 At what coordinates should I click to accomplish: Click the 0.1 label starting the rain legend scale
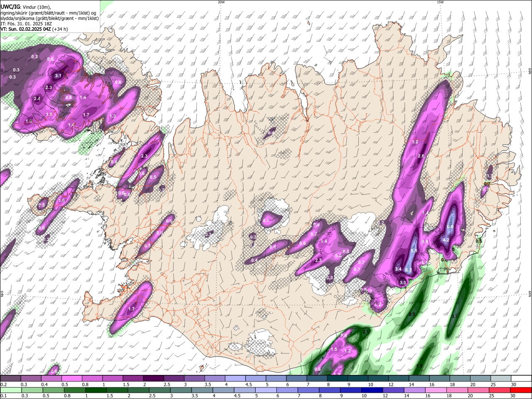pos(3,396)
